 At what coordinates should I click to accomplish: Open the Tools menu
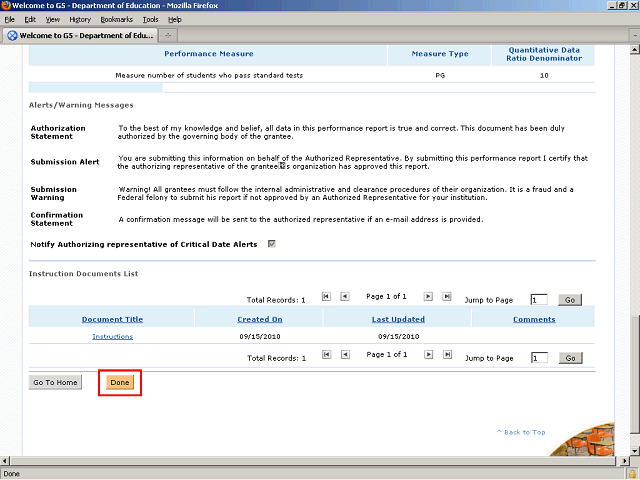point(150,20)
